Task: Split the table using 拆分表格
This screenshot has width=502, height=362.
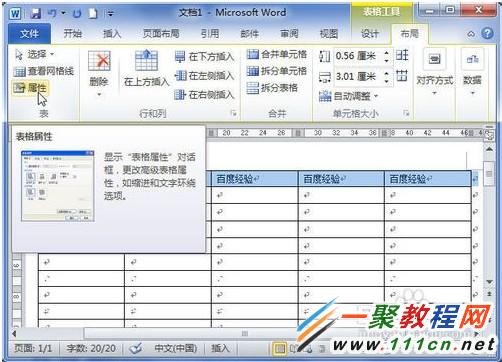Action: (x=272, y=88)
